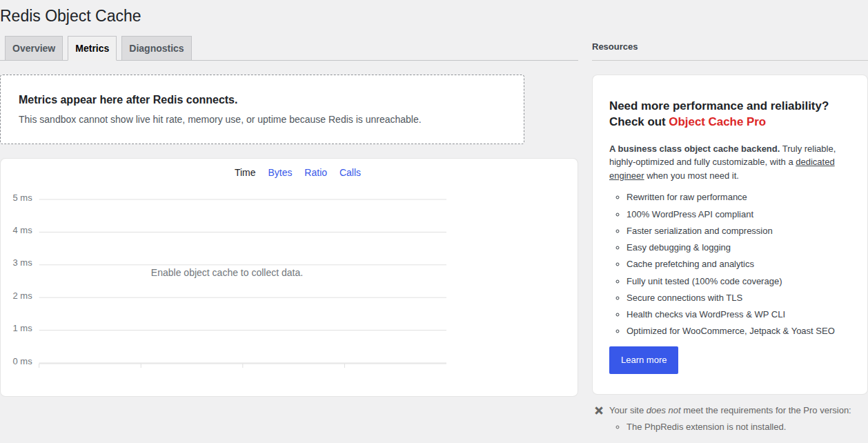Click 'Cache prefetching and analytics' bullet
Screen dimensions: 868x443
click(690, 264)
